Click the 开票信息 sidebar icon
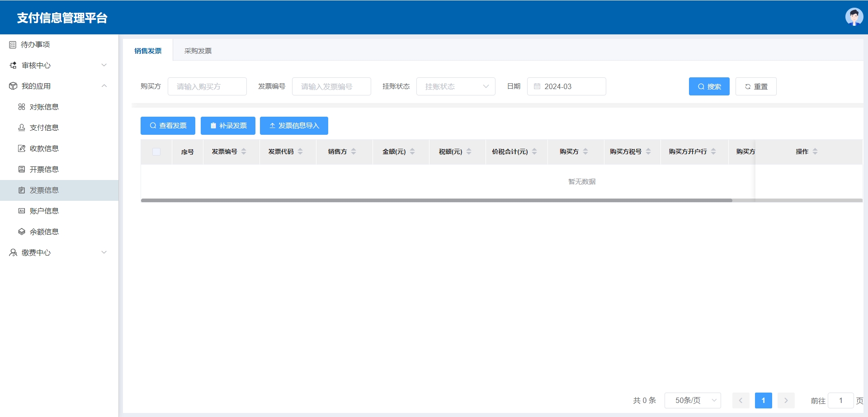This screenshot has width=868, height=417. click(x=22, y=170)
